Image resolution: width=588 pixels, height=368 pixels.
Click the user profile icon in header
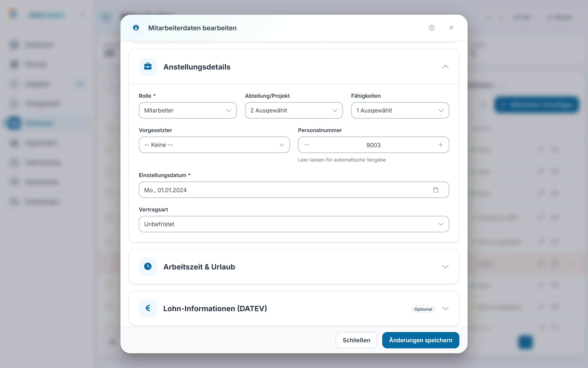[136, 28]
